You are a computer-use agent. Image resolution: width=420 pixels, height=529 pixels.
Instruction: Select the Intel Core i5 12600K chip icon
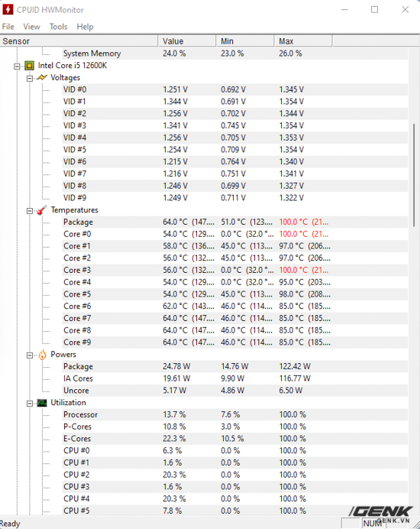click(29, 66)
